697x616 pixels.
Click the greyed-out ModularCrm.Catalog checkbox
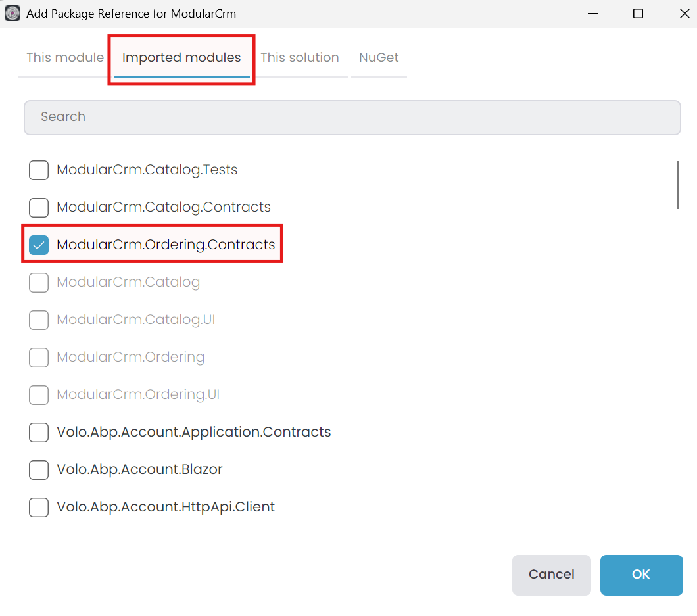(x=39, y=283)
